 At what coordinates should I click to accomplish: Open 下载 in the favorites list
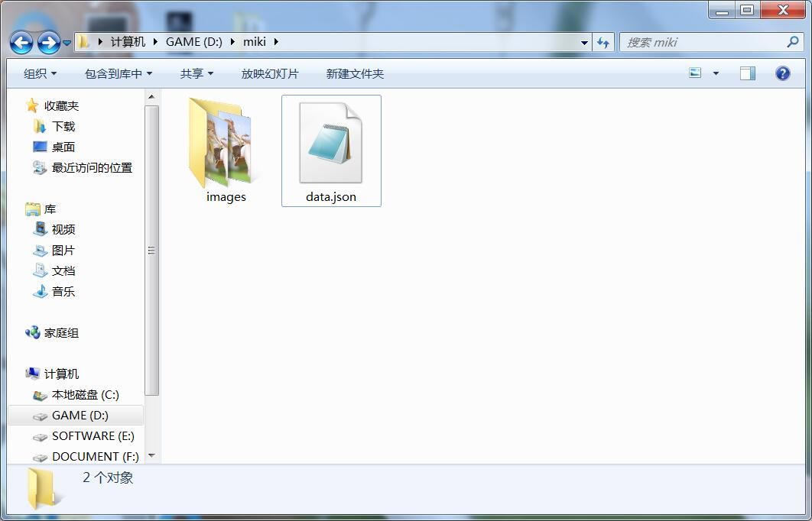pos(63,127)
